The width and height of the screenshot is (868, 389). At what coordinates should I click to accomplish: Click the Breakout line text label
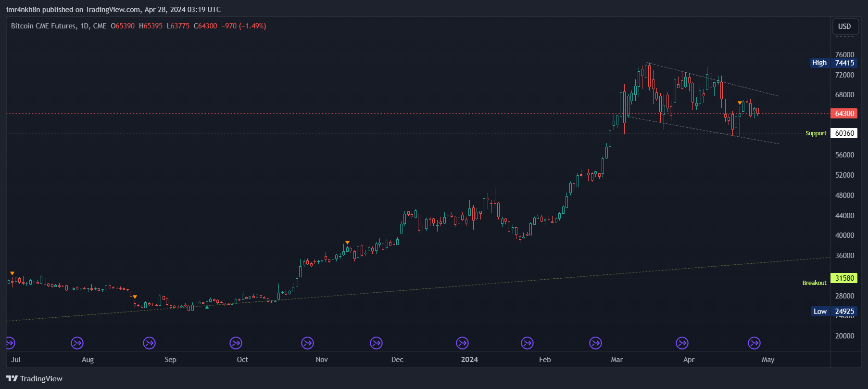[815, 283]
